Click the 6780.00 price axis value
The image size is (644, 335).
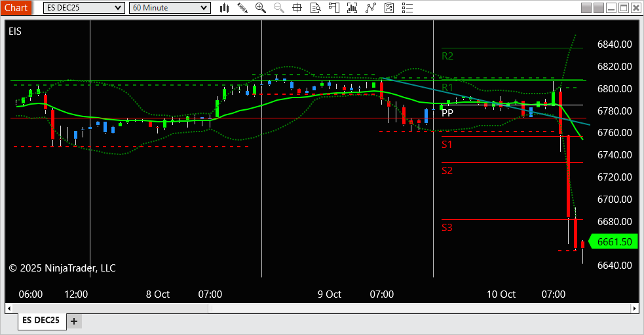pos(615,111)
